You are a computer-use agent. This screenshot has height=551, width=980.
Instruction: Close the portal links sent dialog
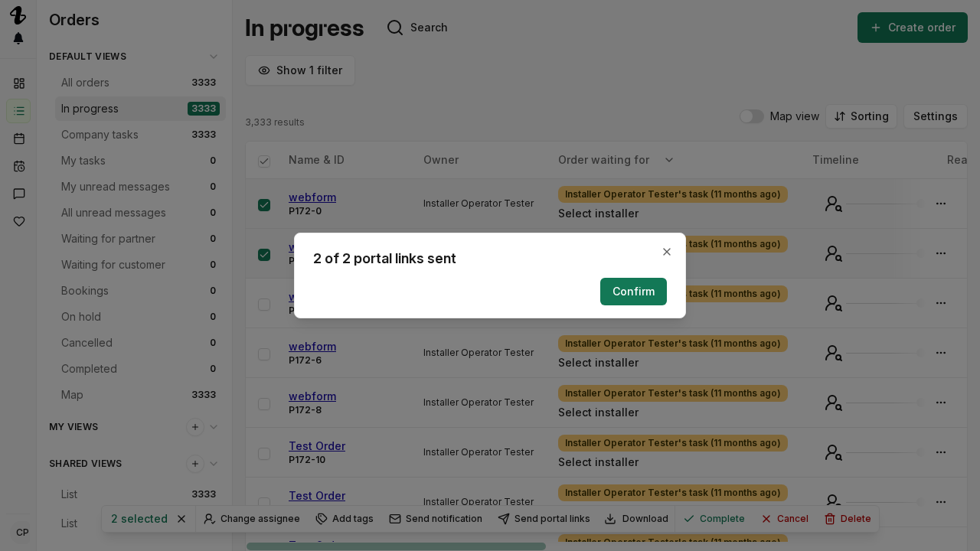coord(667,252)
